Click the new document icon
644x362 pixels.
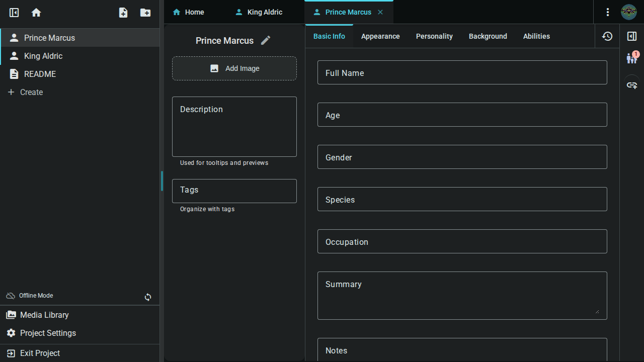click(123, 13)
